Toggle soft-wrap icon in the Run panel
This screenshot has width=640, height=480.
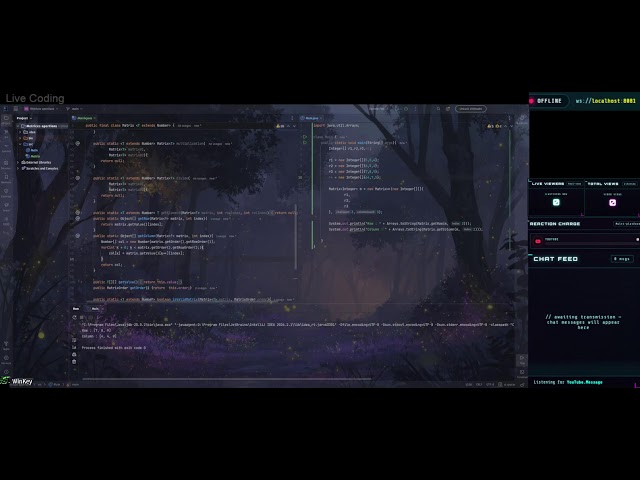coord(74,340)
